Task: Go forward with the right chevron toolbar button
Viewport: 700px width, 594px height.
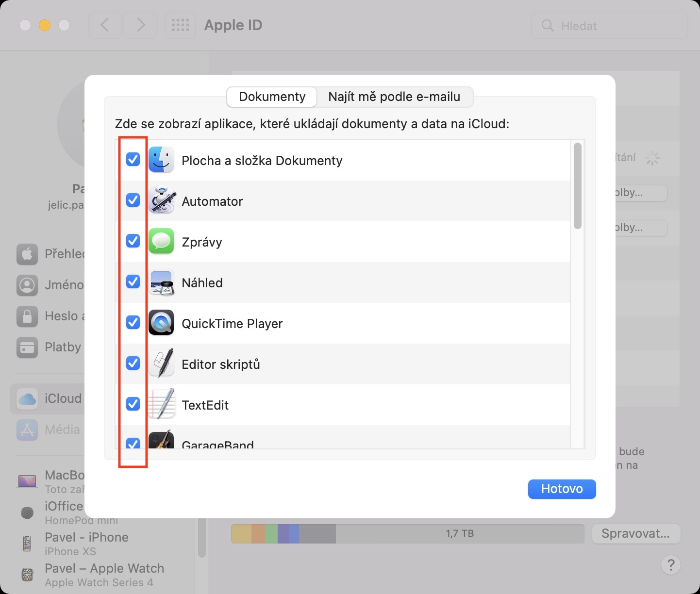Action: tap(140, 25)
